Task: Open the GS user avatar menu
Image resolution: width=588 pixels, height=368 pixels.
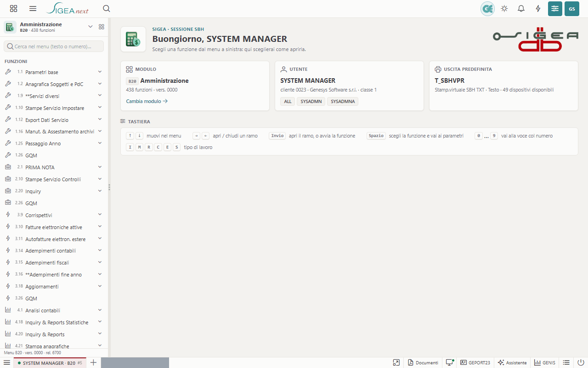Action: 572,9
